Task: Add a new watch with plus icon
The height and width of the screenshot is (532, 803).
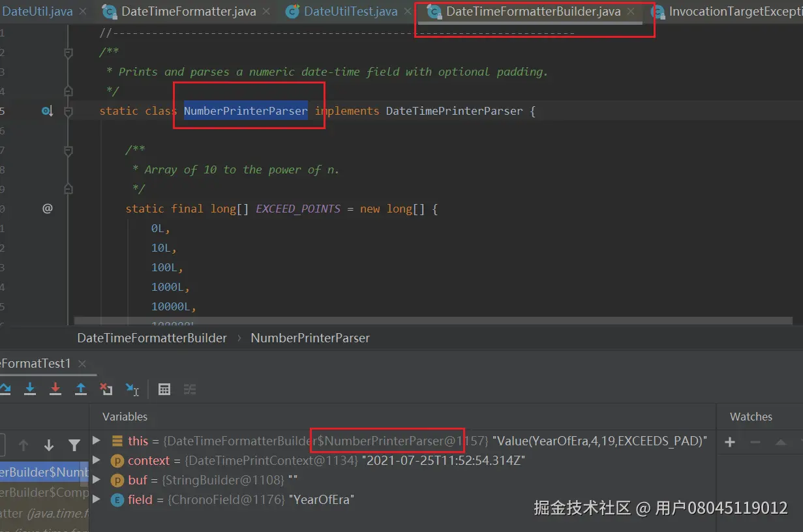Action: [730, 442]
